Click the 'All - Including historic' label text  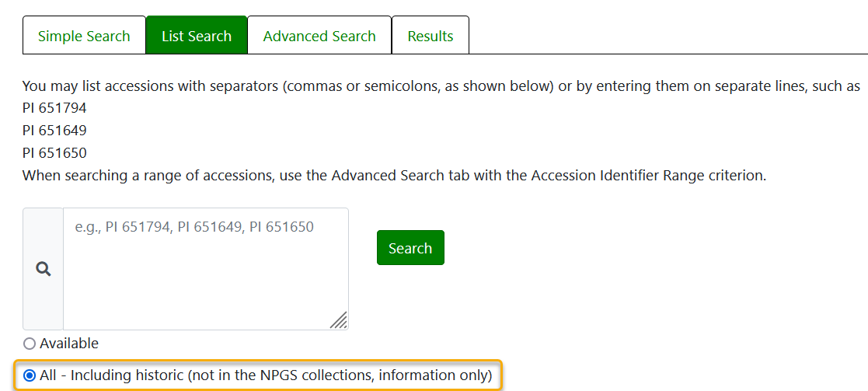[x=111, y=375]
